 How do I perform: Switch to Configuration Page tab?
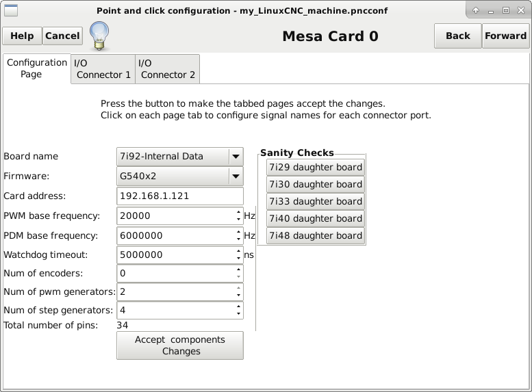click(37, 68)
